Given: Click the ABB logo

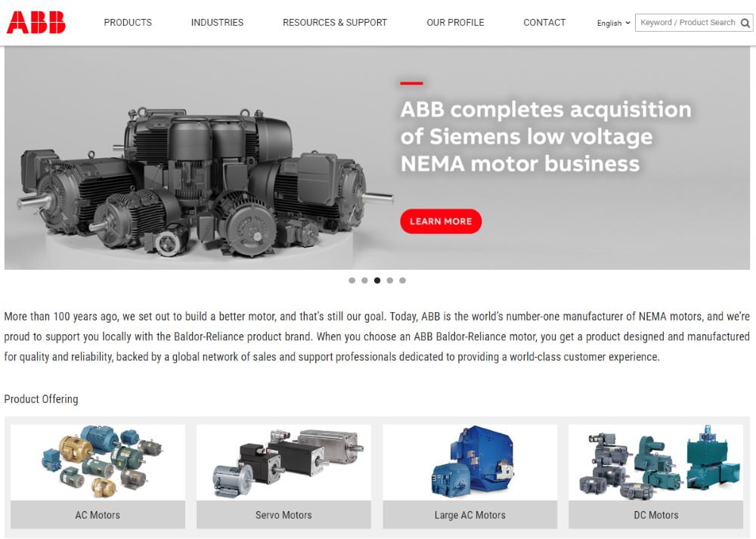Looking at the screenshot, I should tap(36, 22).
